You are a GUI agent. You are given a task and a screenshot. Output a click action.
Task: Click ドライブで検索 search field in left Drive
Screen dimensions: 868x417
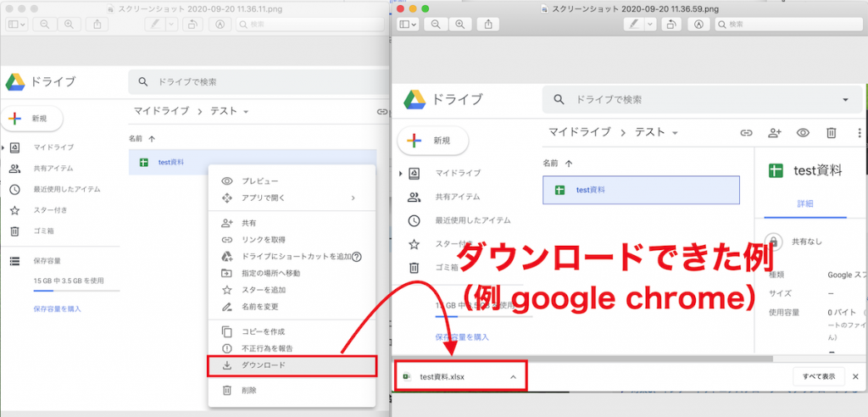pyautogui.click(x=254, y=82)
